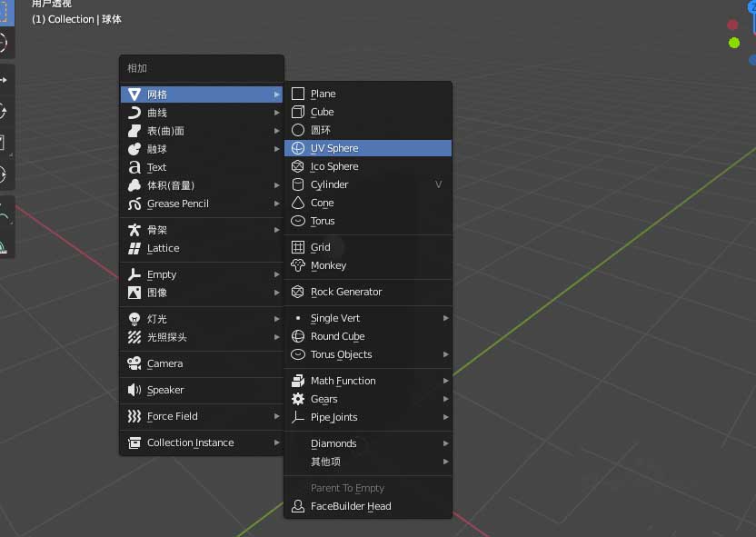756x537 pixels.
Task: Expand the 表(曲)面 submenu arrow
Action: click(277, 131)
